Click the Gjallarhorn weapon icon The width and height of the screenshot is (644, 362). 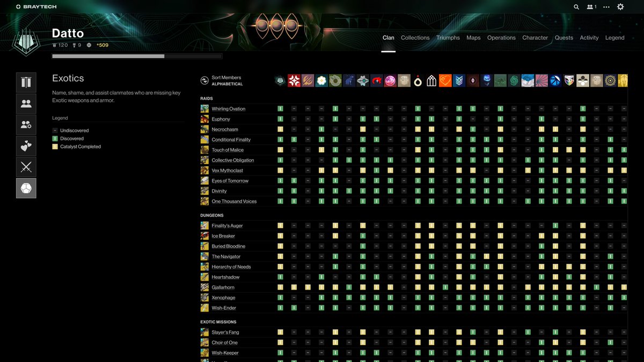[204, 287]
